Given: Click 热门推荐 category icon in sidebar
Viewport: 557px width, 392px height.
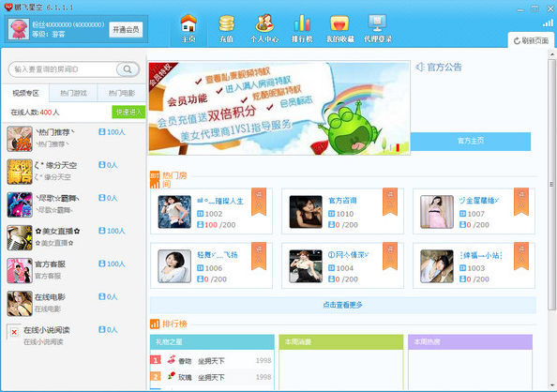Looking at the screenshot, I should [x=20, y=139].
